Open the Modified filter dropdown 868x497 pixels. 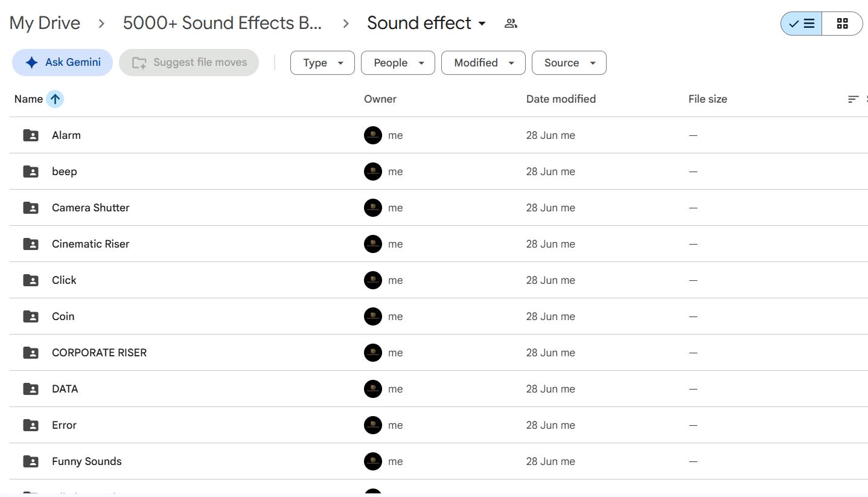[x=483, y=63]
